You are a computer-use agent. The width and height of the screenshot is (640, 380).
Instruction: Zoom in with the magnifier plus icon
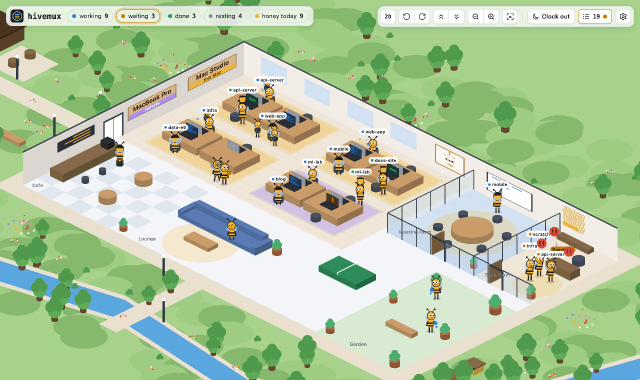tap(491, 17)
